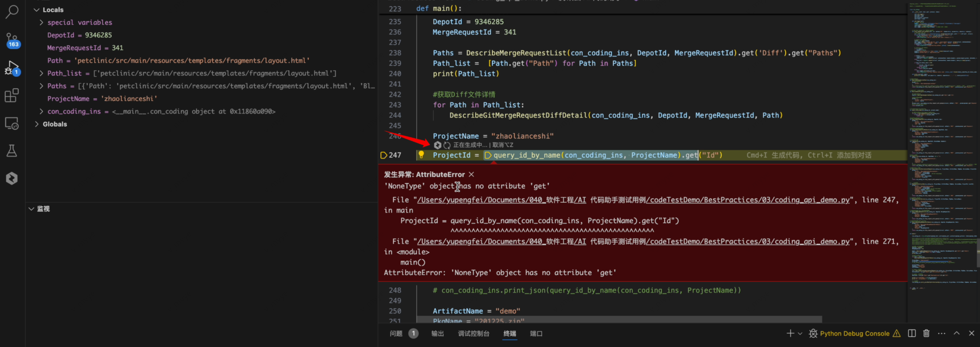Open the Extensions view
This screenshot has width=980, height=347.
pos(12,95)
